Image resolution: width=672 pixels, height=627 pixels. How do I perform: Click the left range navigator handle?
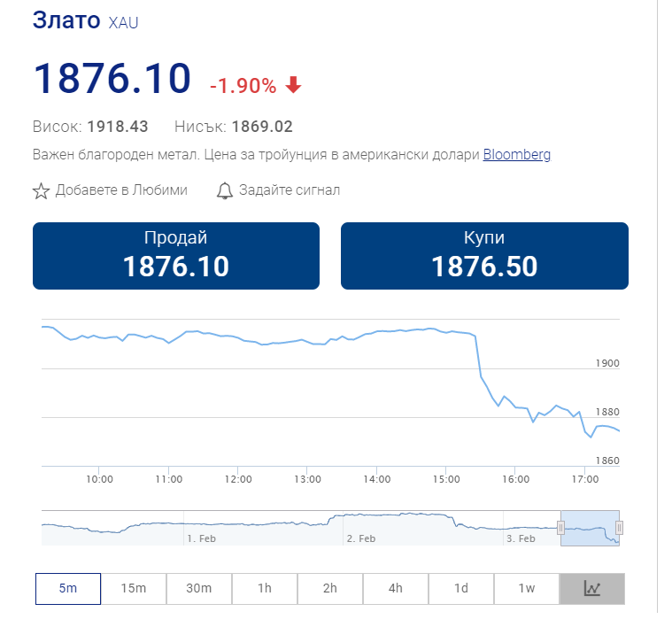click(560, 528)
